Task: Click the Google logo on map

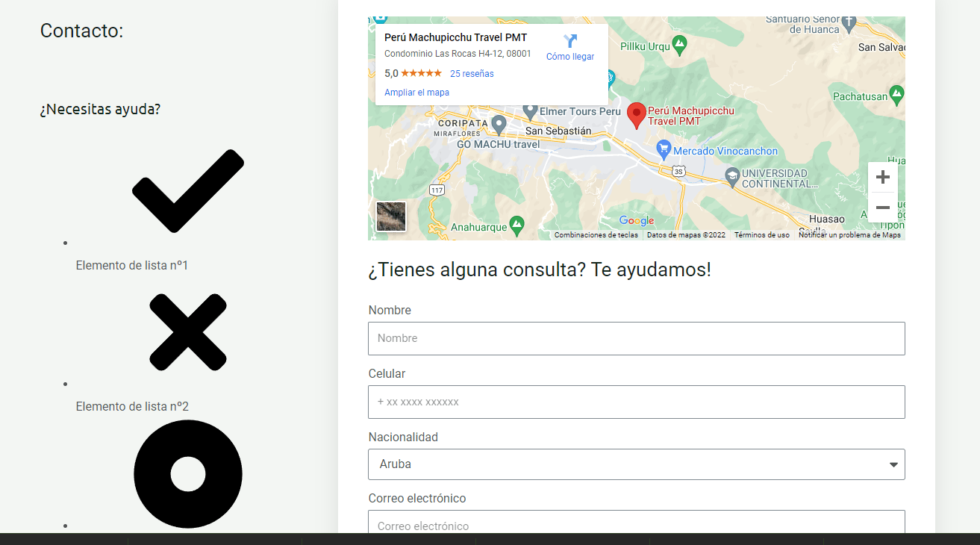Action: (x=637, y=221)
